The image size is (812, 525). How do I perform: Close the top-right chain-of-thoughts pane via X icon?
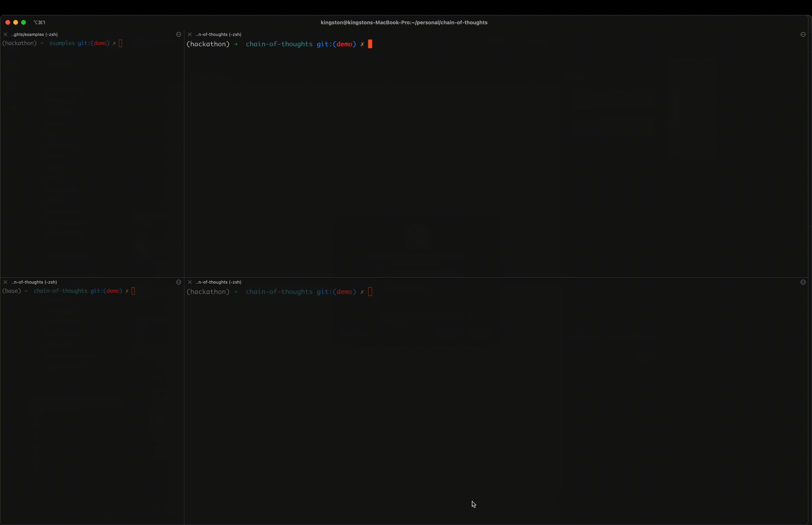tap(190, 34)
